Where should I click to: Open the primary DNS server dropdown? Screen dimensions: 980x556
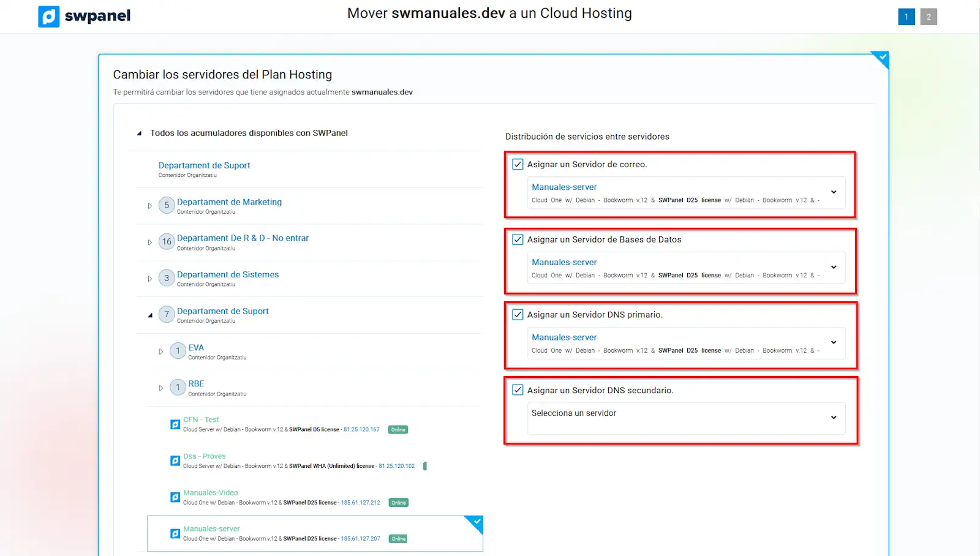686,343
